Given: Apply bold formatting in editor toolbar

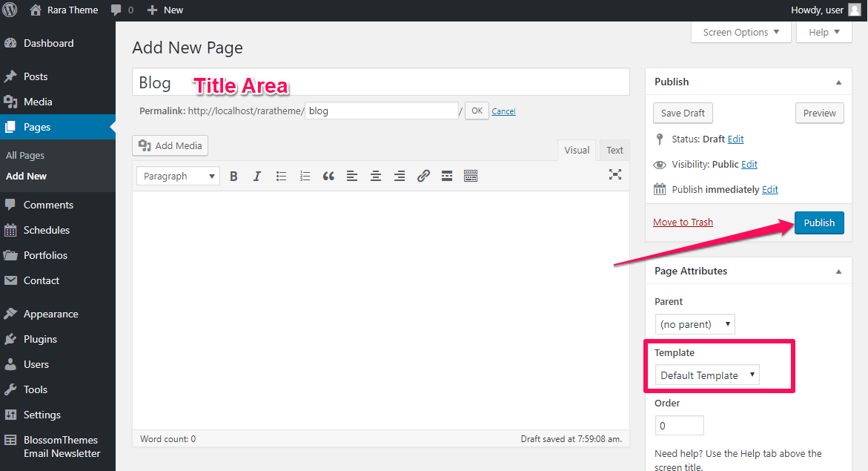Looking at the screenshot, I should [233, 177].
